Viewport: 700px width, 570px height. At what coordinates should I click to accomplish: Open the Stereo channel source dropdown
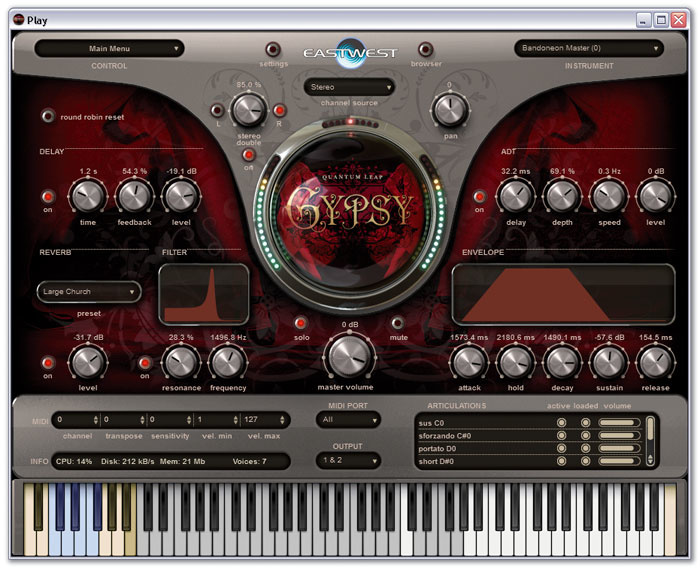(x=350, y=87)
